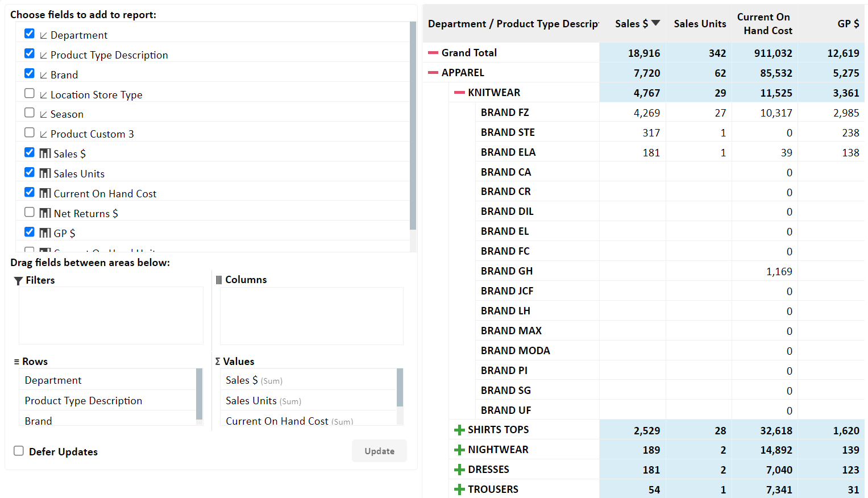
Task: Enable the Defer Updates checkbox
Action: click(19, 451)
